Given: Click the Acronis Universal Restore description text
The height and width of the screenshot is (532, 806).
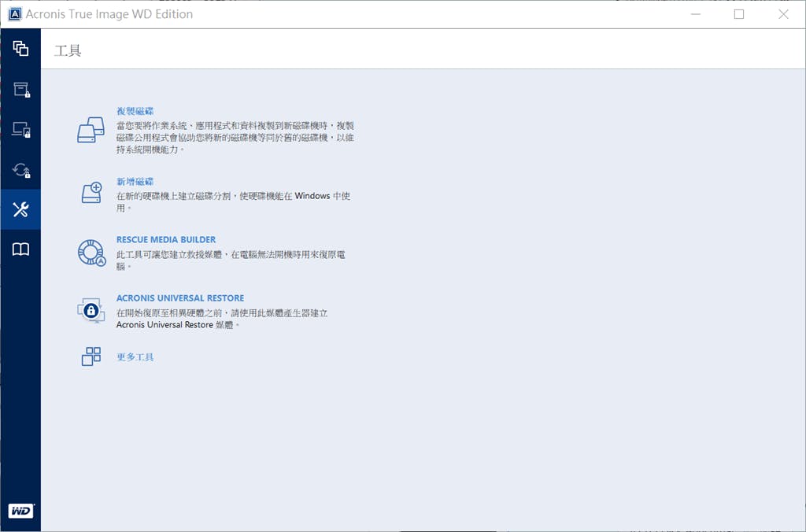Looking at the screenshot, I should click(222, 319).
